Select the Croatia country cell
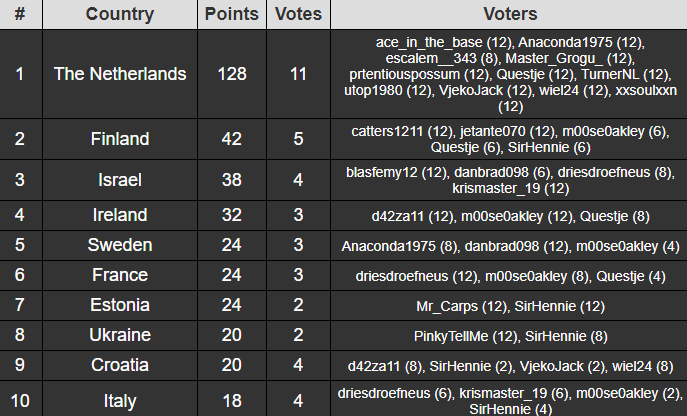The height and width of the screenshot is (416, 687). (120, 365)
